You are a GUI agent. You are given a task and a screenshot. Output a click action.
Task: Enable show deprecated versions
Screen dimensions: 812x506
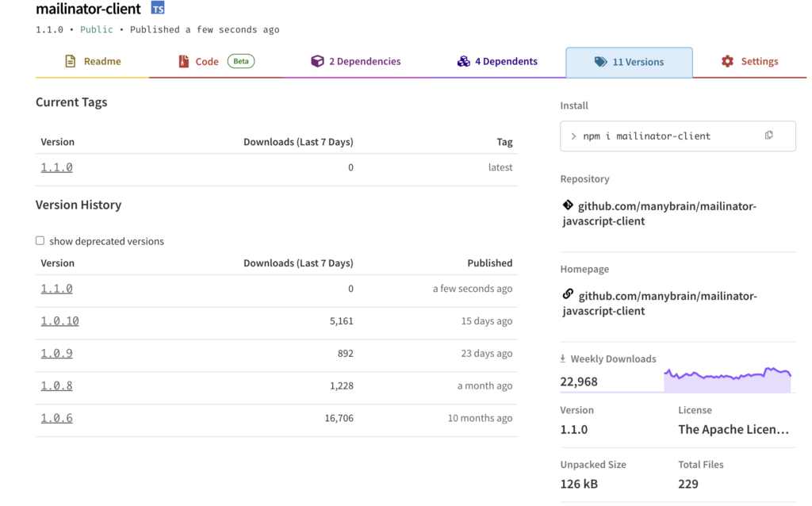pyautogui.click(x=40, y=240)
